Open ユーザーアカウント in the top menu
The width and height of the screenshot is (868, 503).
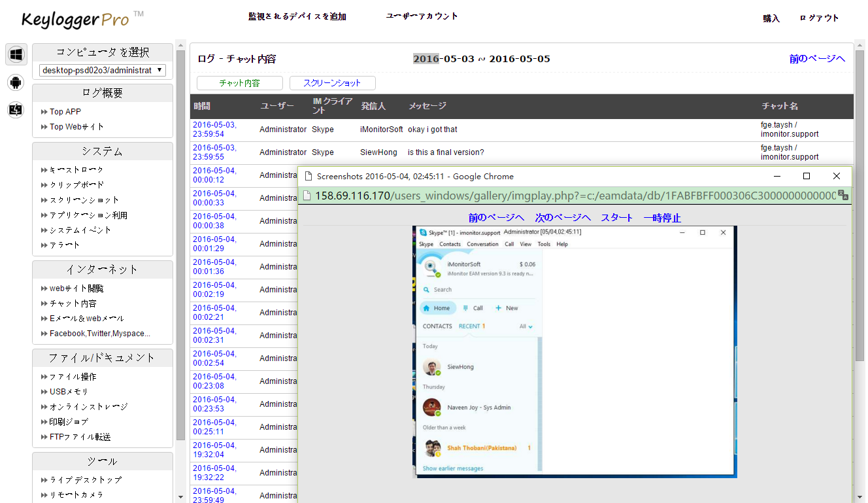(422, 16)
